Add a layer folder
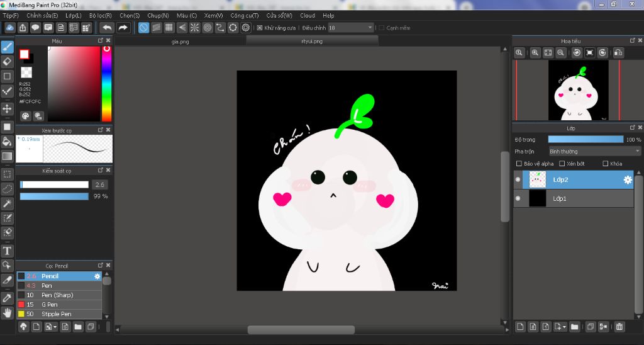 575,327
